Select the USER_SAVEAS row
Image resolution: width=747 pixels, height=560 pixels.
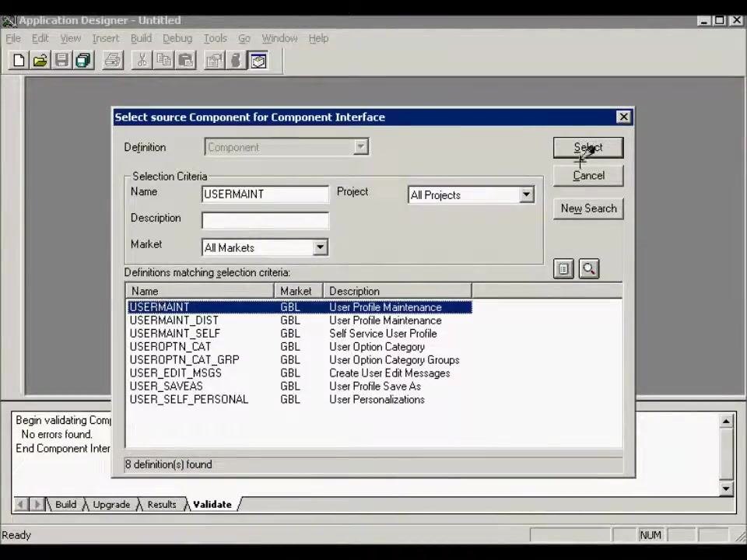(300, 387)
